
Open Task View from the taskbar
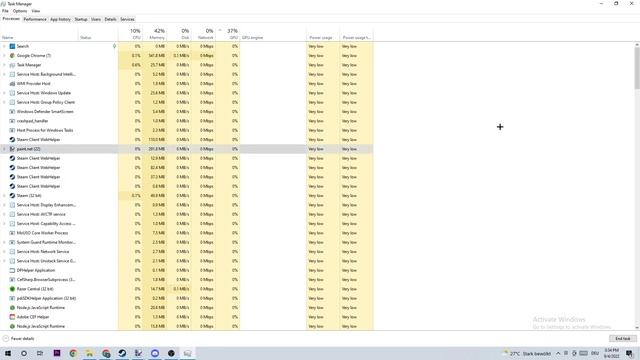(x=40, y=353)
